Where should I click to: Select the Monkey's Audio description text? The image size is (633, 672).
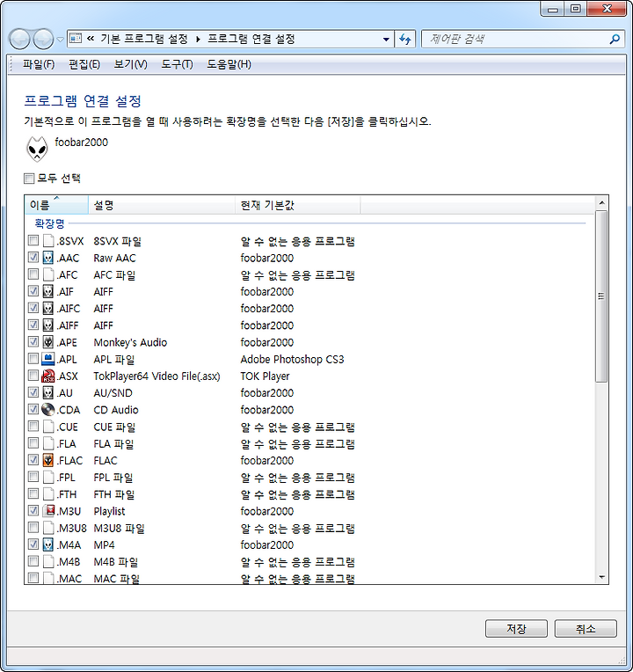130,342
